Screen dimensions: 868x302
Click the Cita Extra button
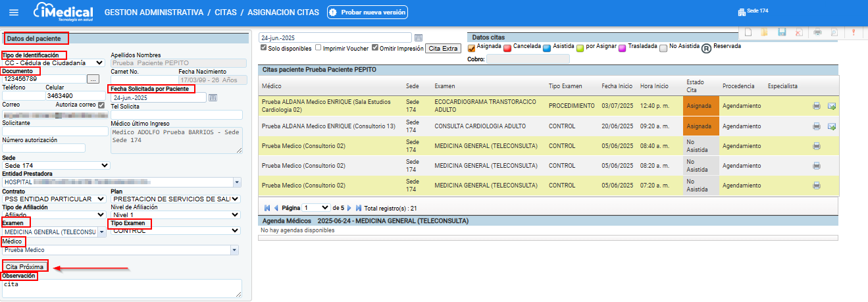pos(444,49)
